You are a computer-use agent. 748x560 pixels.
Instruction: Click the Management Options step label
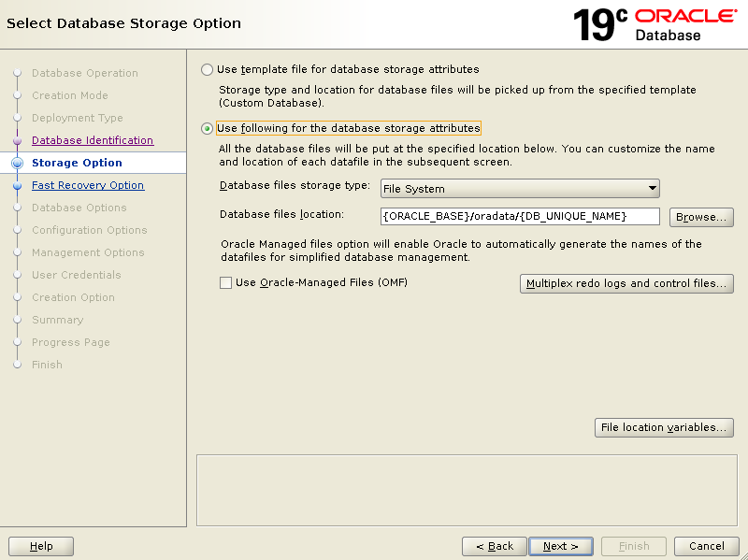click(x=88, y=252)
